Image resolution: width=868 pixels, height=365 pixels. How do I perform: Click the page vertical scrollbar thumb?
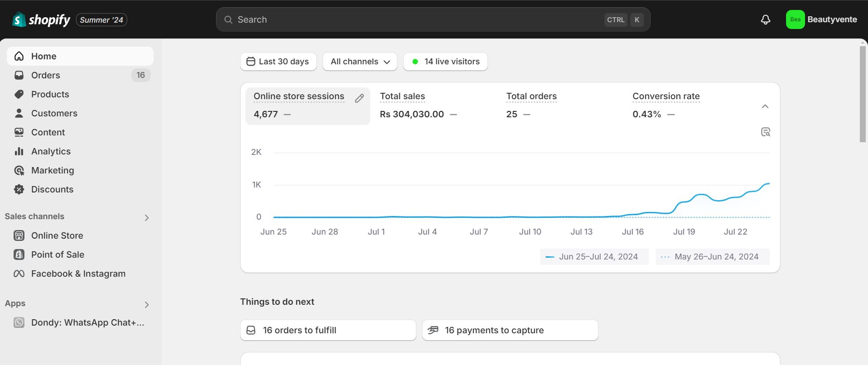click(x=863, y=94)
